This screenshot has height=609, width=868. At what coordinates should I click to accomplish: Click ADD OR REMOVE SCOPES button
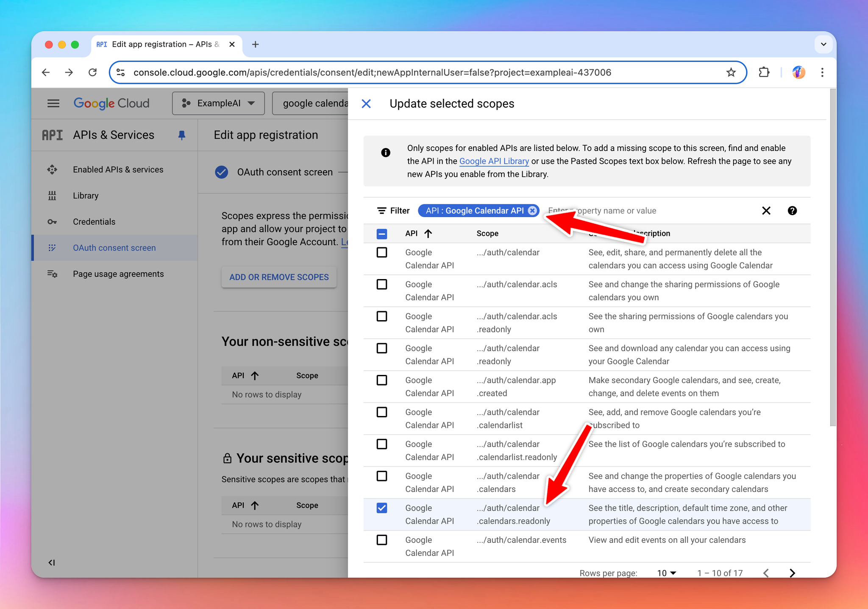(x=279, y=277)
